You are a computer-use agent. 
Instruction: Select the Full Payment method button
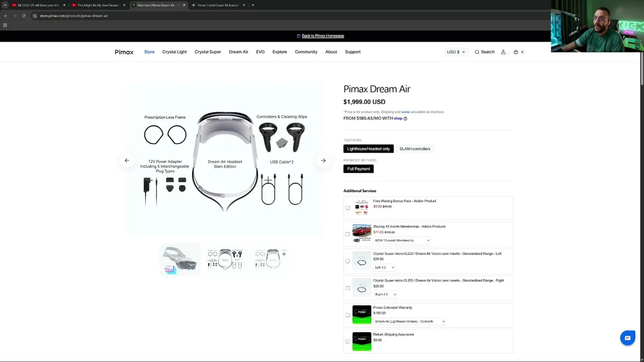click(358, 169)
